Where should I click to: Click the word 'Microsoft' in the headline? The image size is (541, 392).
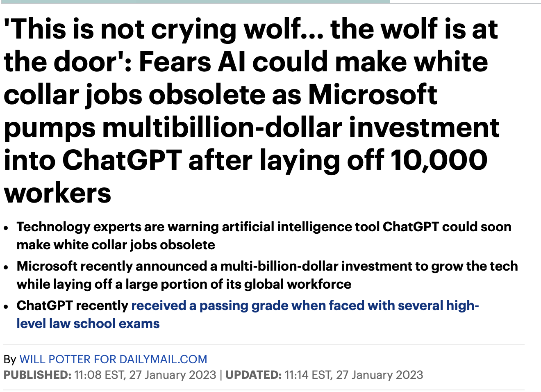(x=372, y=95)
